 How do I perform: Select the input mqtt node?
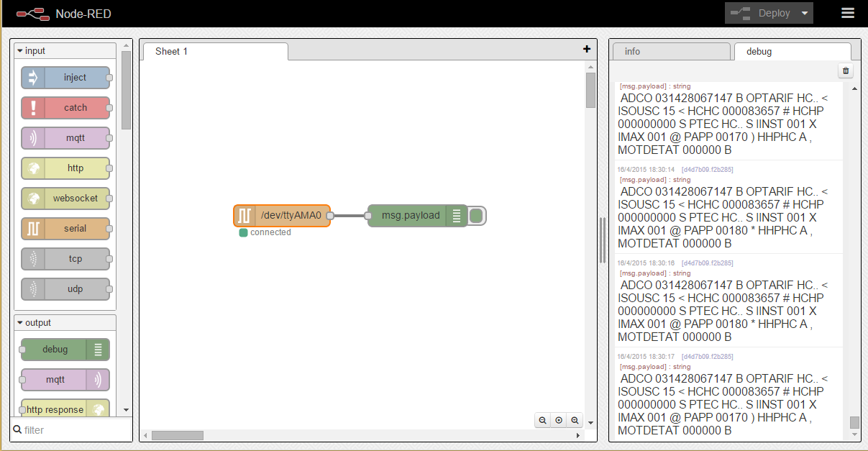click(65, 138)
